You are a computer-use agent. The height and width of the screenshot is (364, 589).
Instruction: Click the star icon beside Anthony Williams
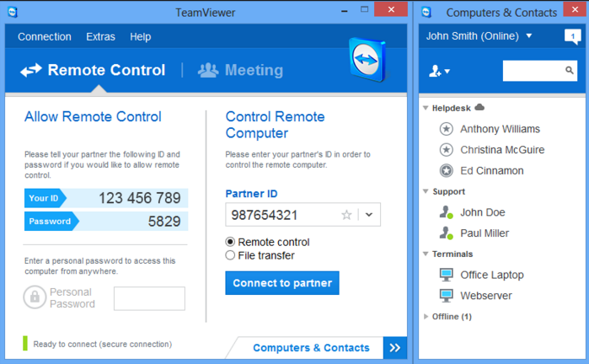447,129
